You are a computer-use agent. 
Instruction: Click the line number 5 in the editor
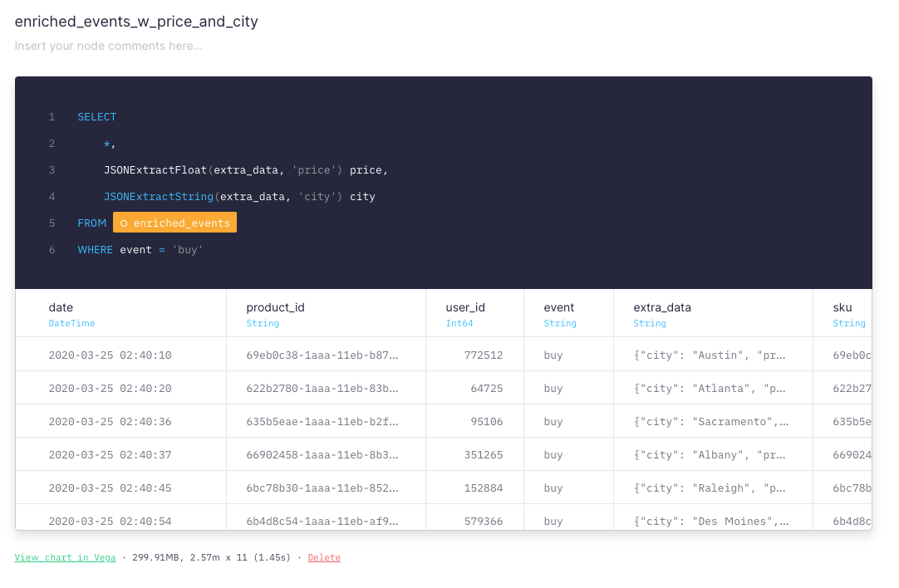click(52, 223)
